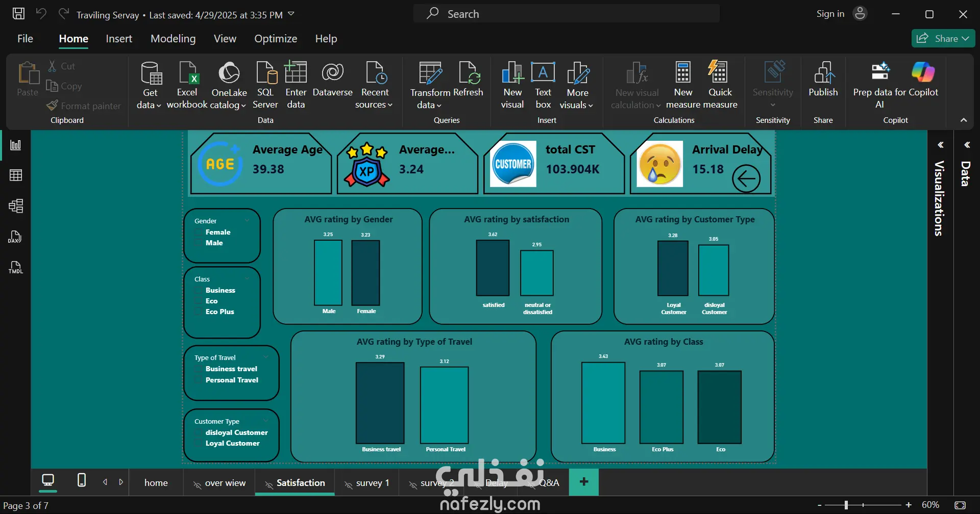The width and height of the screenshot is (980, 514).
Task: Open the Transform data query editor
Action: pos(430,85)
